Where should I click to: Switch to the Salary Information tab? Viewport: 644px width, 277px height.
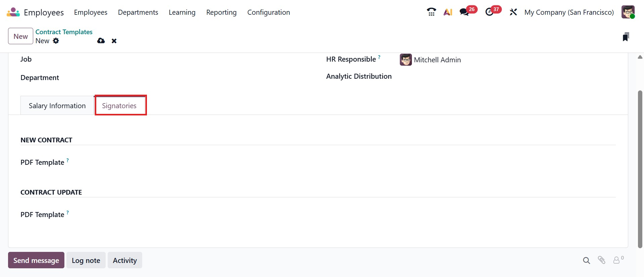point(57,106)
